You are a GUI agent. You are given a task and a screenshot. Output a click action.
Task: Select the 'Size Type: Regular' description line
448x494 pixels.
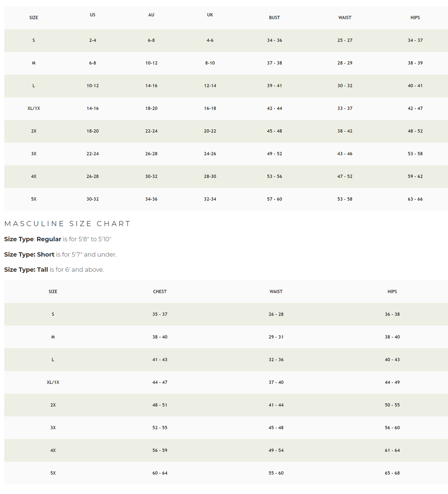pyautogui.click(x=58, y=239)
